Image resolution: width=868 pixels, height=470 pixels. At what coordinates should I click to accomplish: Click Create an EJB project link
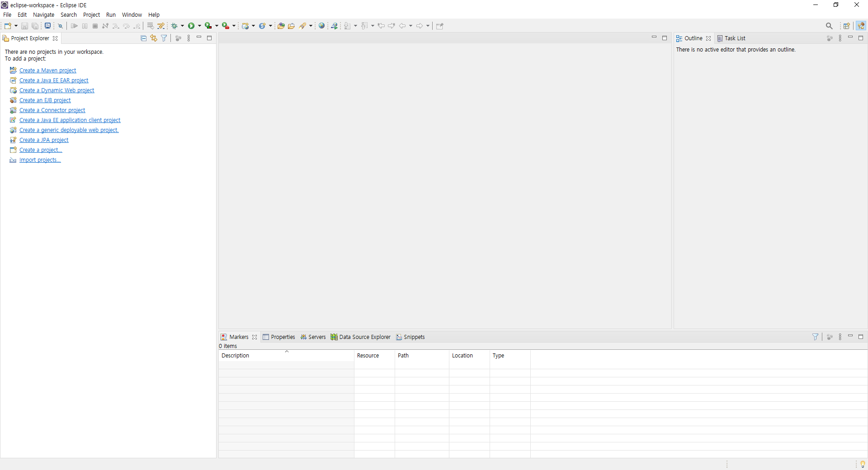coord(45,100)
